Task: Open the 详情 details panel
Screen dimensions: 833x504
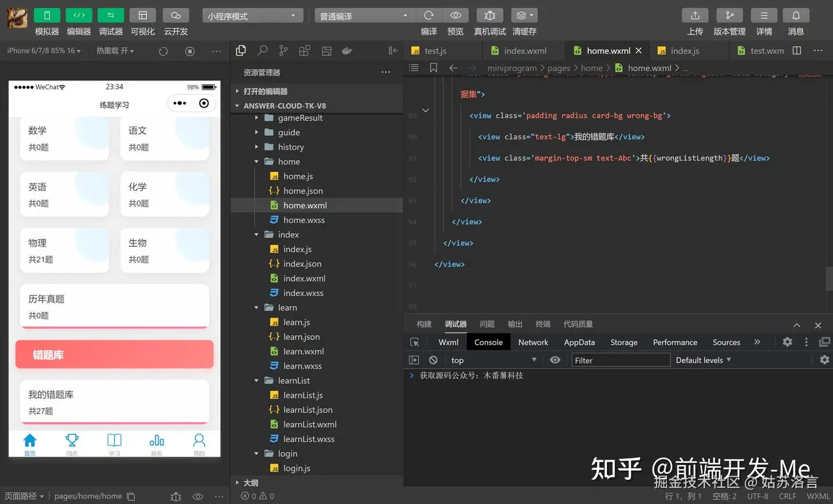Action: (x=764, y=16)
